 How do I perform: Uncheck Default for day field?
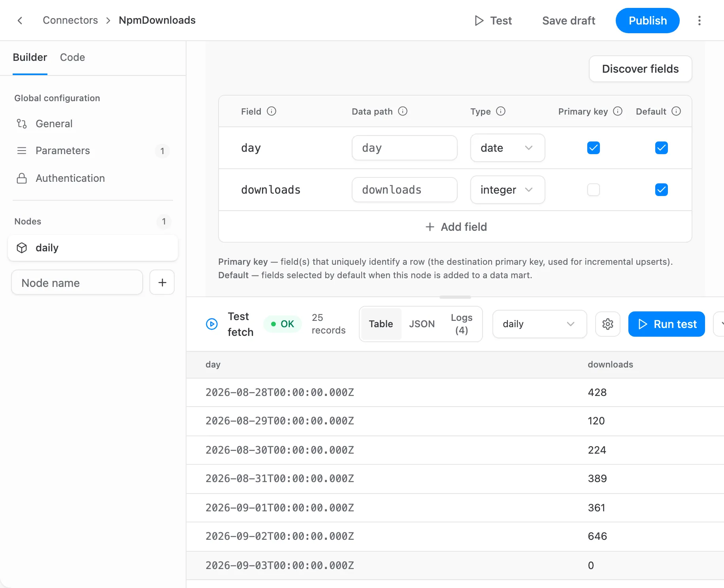point(662,148)
